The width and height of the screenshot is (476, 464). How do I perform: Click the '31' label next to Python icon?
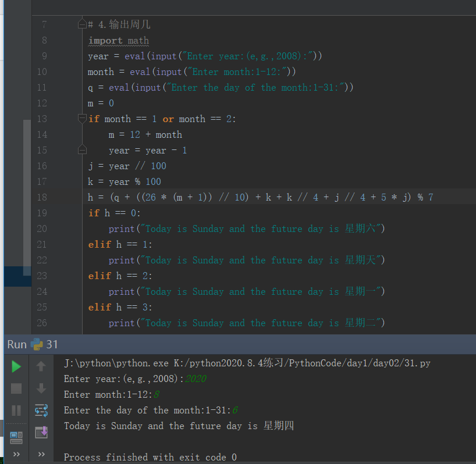[x=52, y=344]
